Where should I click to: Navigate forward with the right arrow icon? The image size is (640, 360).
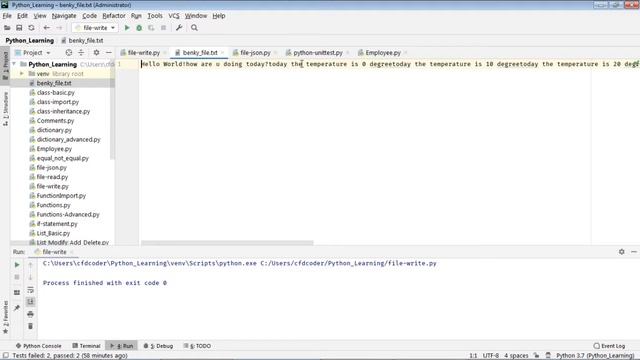(60, 28)
